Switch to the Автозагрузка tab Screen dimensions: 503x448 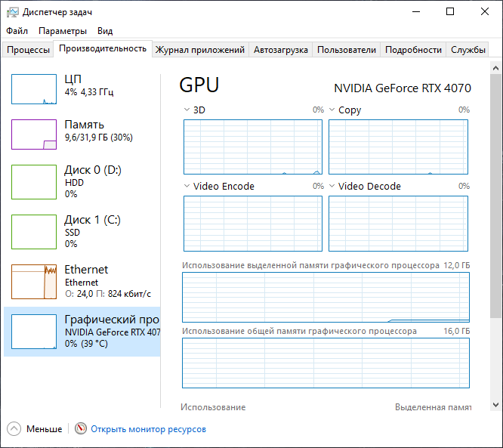(281, 50)
